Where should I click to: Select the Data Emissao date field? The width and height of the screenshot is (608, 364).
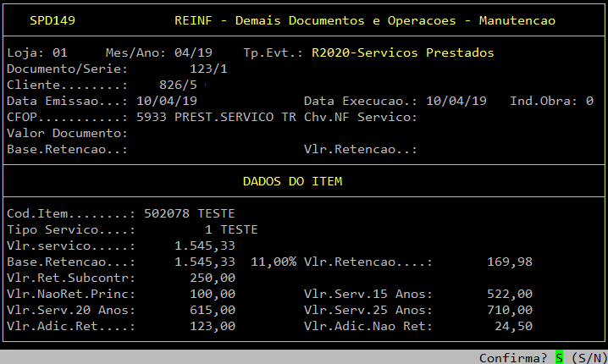(168, 101)
